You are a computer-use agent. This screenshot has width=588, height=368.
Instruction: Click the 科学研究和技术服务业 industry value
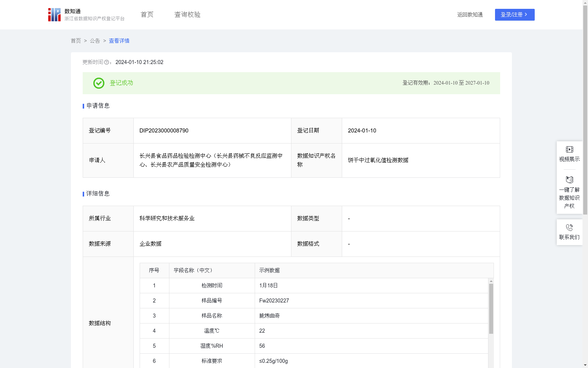167,219
